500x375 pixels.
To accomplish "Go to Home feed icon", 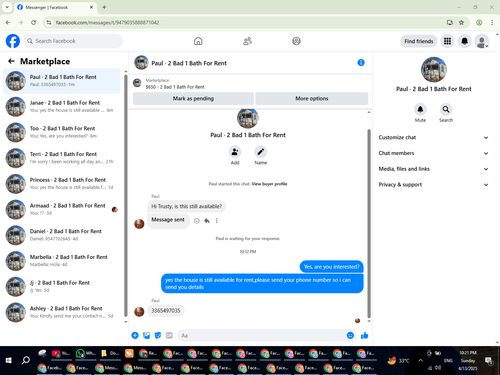I will coord(198,41).
